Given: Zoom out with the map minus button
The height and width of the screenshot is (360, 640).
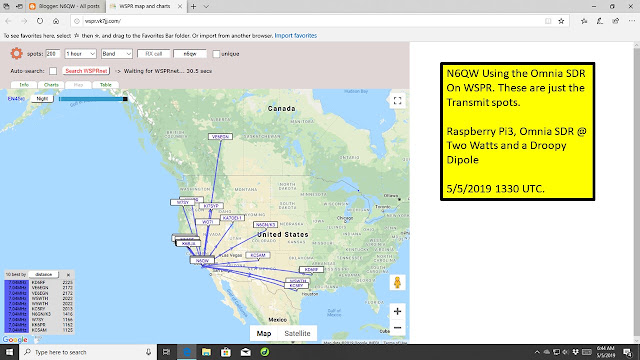Looking at the screenshot, I should pos(397,327).
